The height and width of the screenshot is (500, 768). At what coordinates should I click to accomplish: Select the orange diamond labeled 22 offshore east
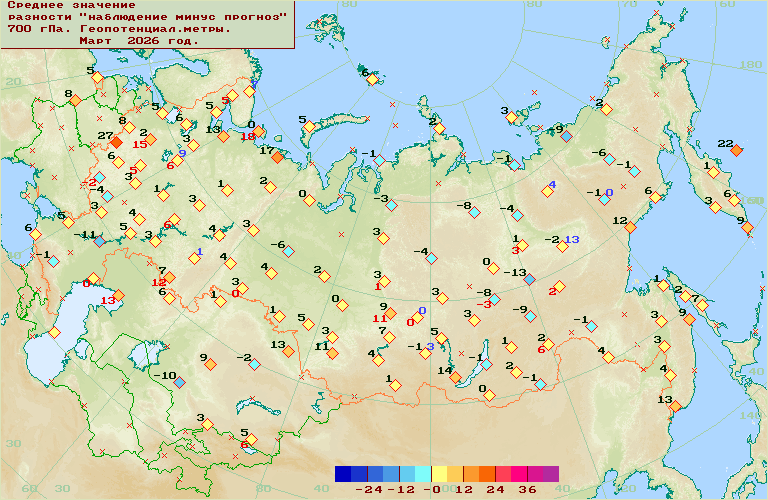click(736, 150)
